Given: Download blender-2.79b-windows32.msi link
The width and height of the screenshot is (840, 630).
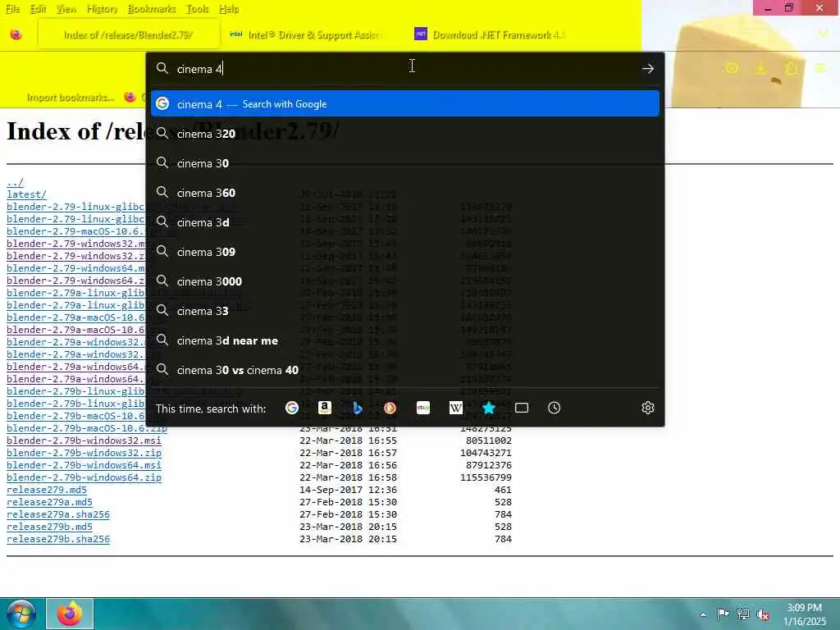Looking at the screenshot, I should click(84, 441).
